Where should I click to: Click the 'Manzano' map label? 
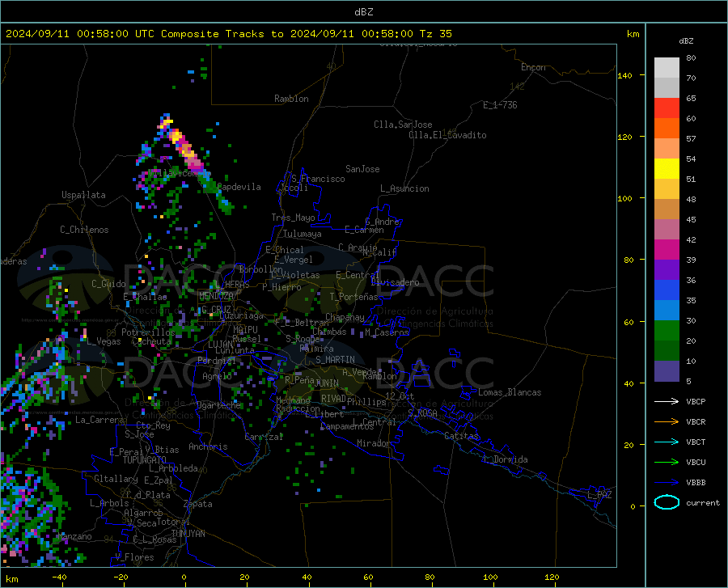click(x=74, y=536)
